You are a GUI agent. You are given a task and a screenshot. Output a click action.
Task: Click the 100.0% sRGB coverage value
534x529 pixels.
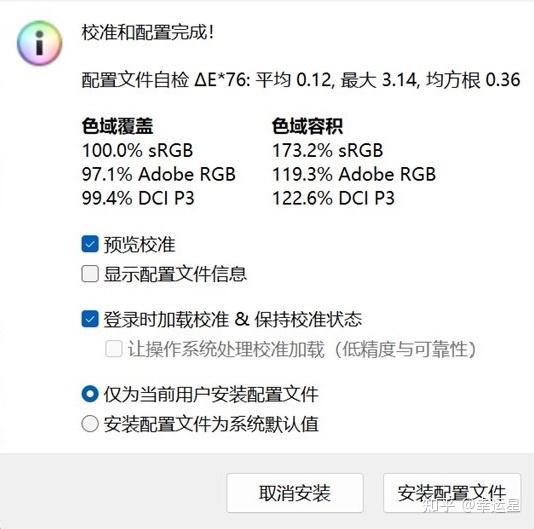(x=138, y=150)
